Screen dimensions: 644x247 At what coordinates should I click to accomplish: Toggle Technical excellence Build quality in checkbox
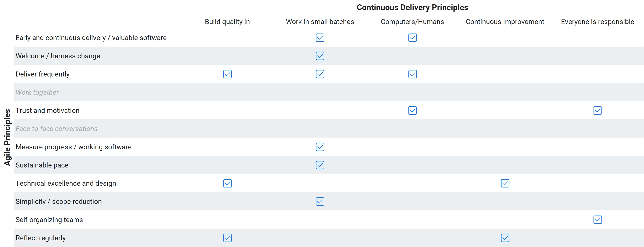click(x=228, y=184)
